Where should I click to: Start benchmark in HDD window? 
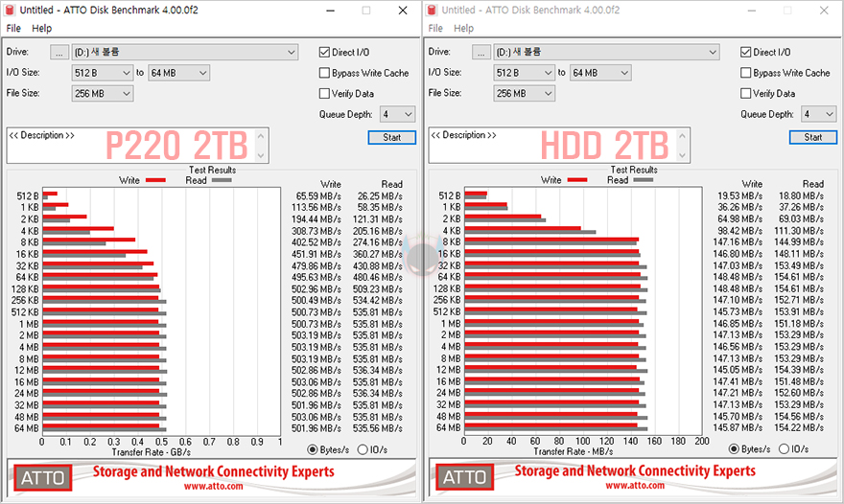(813, 137)
